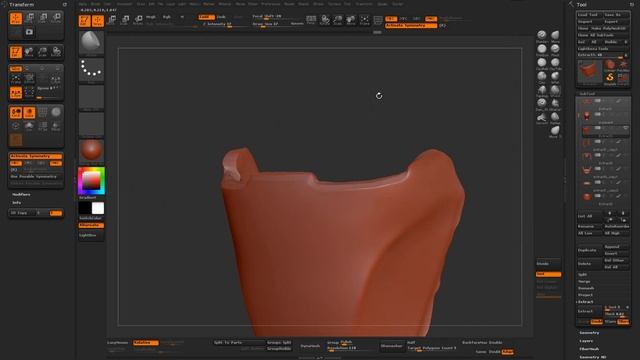Image resolution: width=640 pixels, height=360 pixels.
Task: Select the Move Topological brush at column bottom
Action: tap(555, 131)
